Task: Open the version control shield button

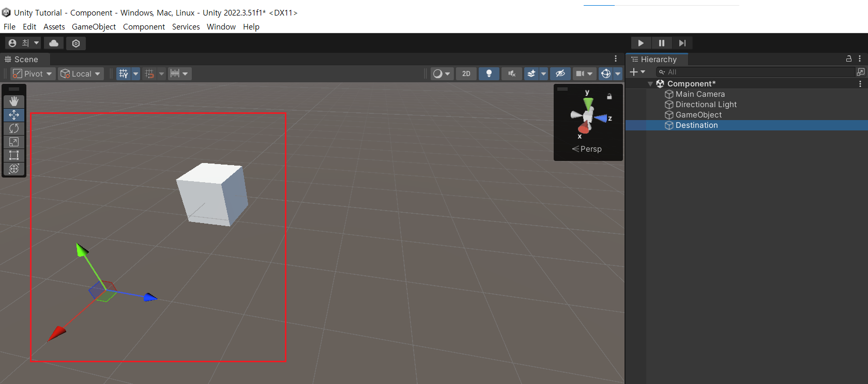Action: pyautogui.click(x=76, y=43)
